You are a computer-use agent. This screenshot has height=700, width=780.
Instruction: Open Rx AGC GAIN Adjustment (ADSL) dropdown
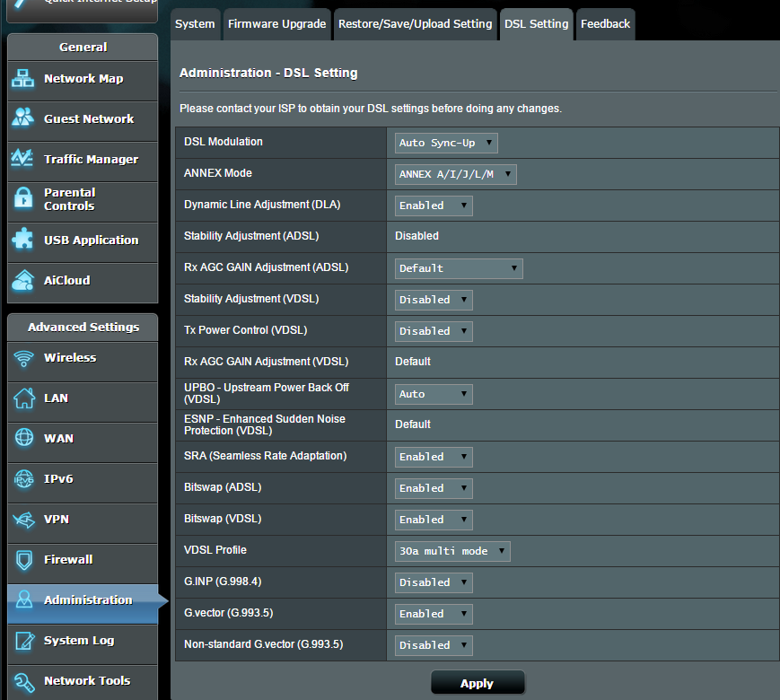tap(458, 268)
